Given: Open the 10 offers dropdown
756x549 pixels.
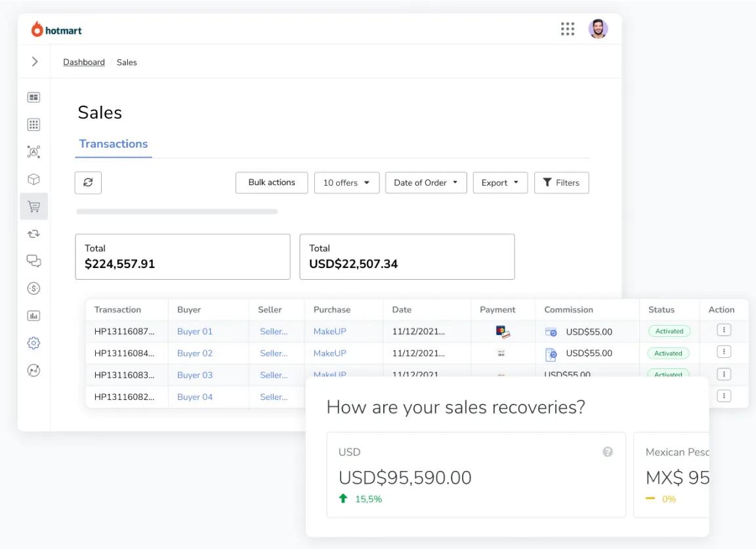Looking at the screenshot, I should coord(346,183).
